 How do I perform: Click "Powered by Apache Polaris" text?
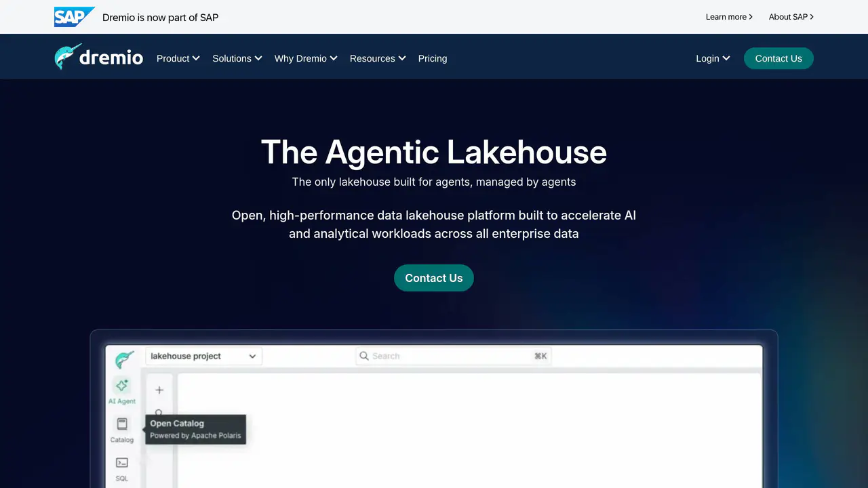[x=195, y=436]
